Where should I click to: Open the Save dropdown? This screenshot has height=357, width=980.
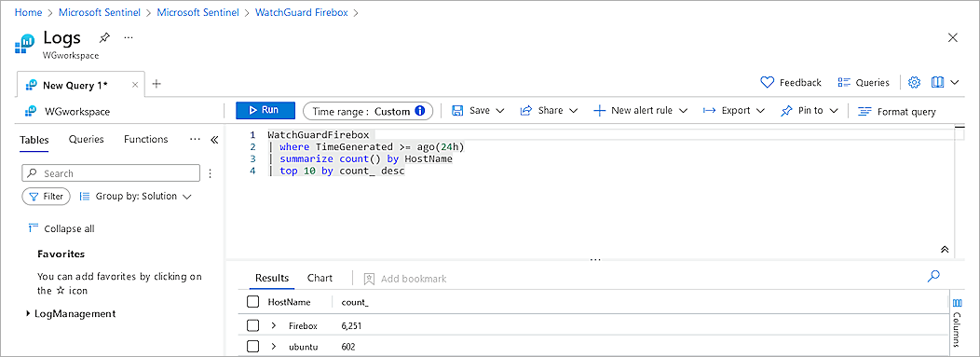(478, 111)
